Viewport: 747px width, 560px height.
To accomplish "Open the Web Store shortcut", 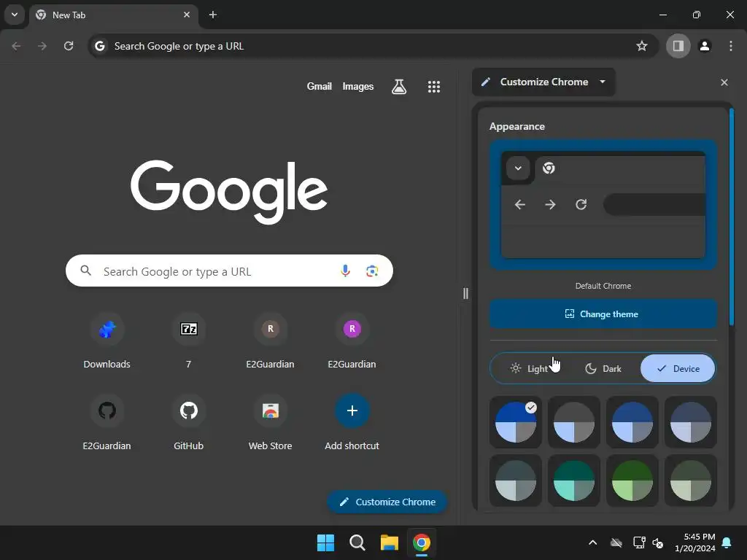I will pyautogui.click(x=270, y=423).
